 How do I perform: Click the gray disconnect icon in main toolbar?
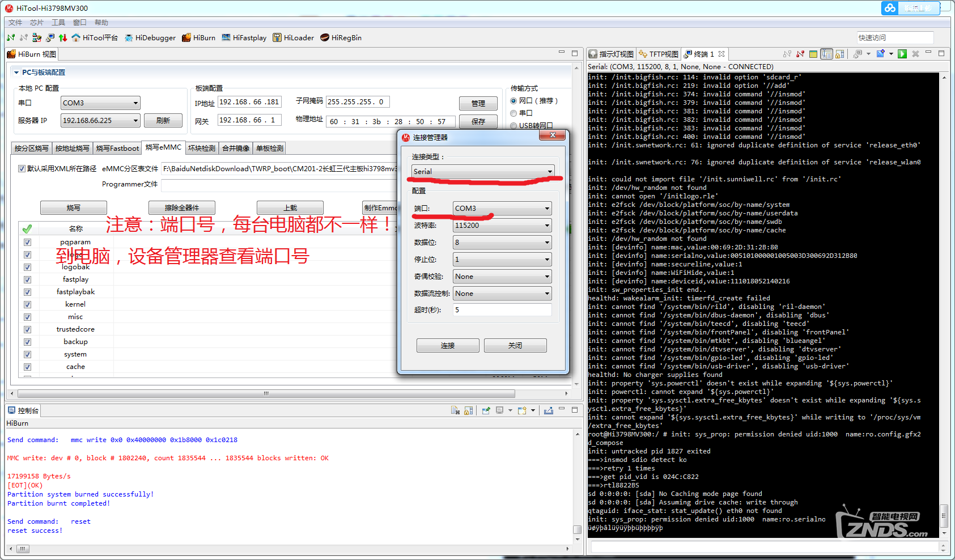[24, 37]
